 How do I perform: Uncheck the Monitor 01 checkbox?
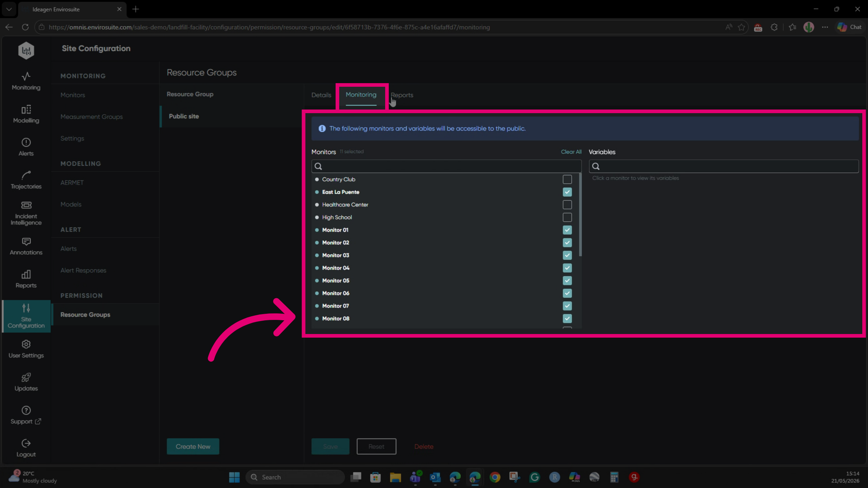point(567,230)
